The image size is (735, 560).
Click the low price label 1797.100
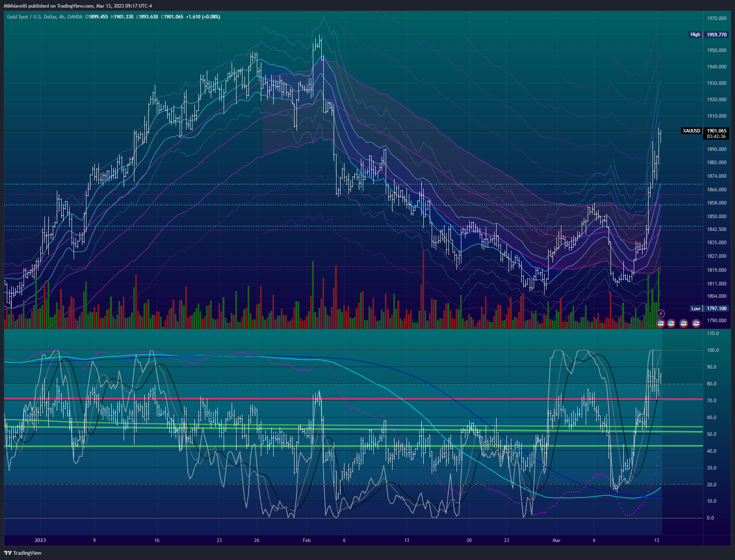717,309
